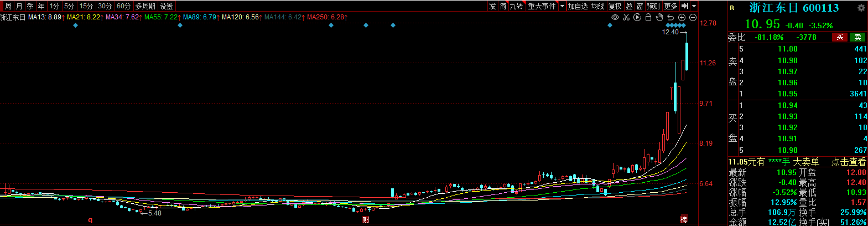Click the 榜 marker at chart bottom right
Image resolution: width=868 pixels, height=226 pixels.
[684, 219]
